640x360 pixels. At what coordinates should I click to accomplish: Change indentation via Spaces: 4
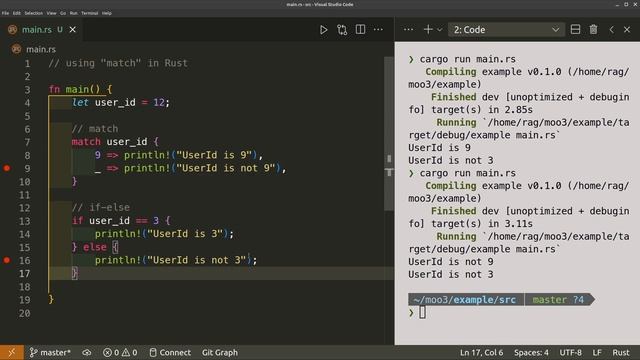(531, 352)
